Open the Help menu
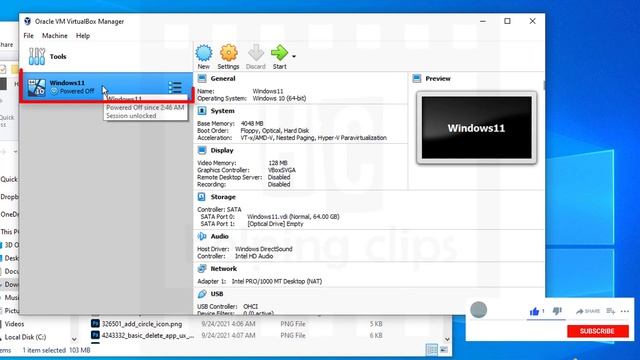This screenshot has height=360, width=640. coord(83,36)
